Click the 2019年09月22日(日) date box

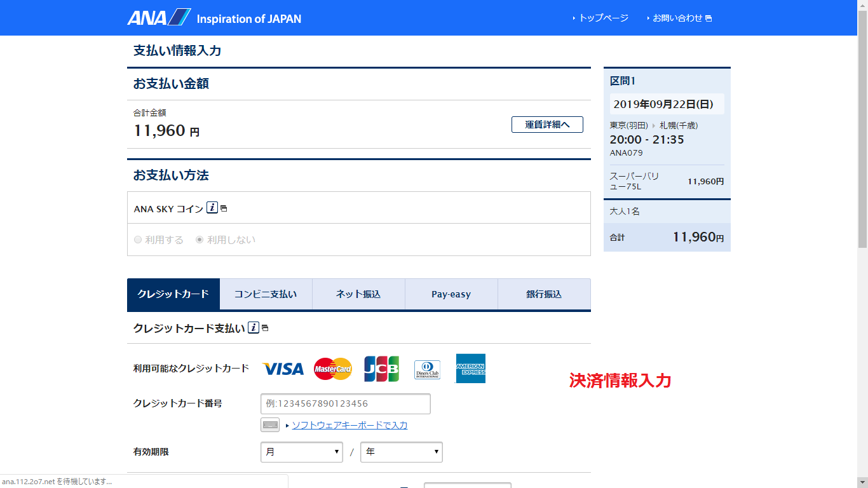coord(667,104)
